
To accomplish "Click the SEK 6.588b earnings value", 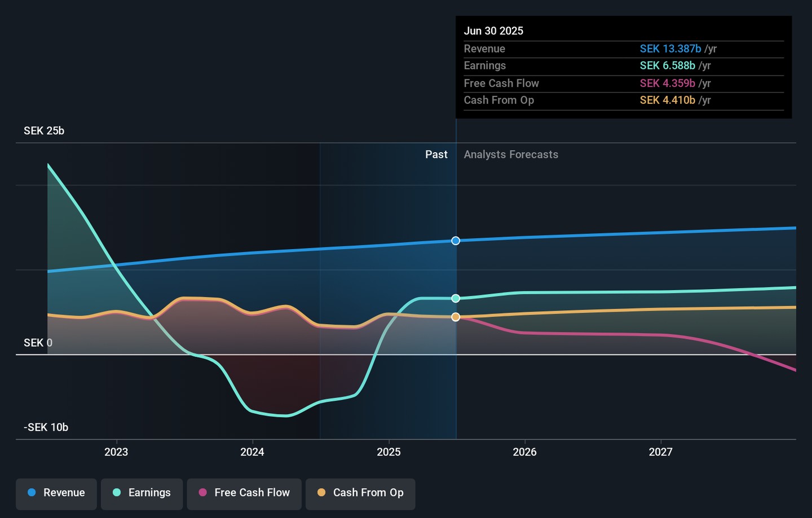I will click(x=667, y=66).
